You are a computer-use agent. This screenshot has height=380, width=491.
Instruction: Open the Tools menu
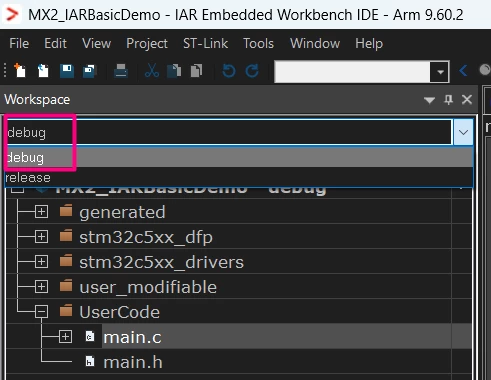click(258, 43)
